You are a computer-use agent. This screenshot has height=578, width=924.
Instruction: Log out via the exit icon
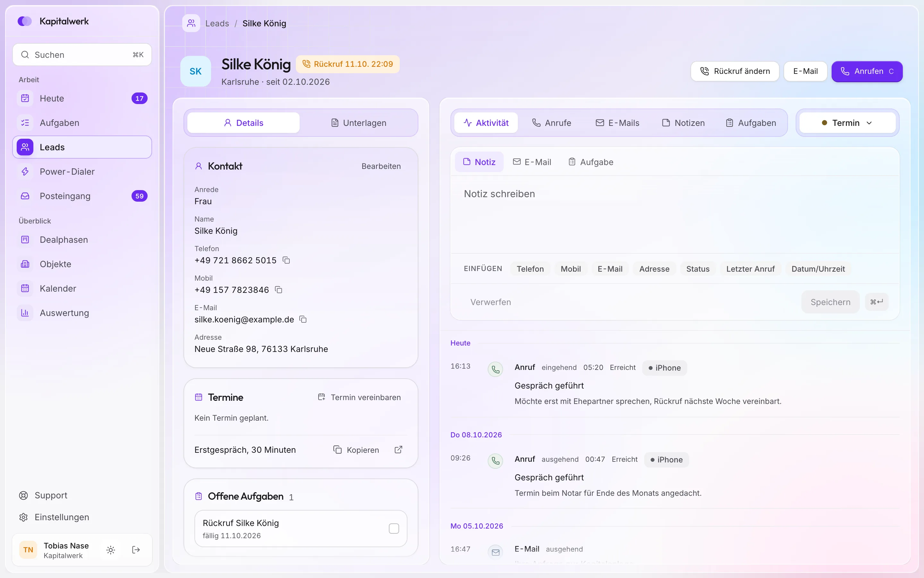[x=136, y=550]
